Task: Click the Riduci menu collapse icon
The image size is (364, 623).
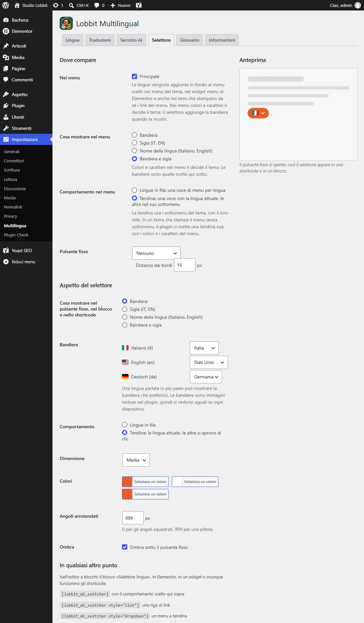Action: click(x=6, y=262)
